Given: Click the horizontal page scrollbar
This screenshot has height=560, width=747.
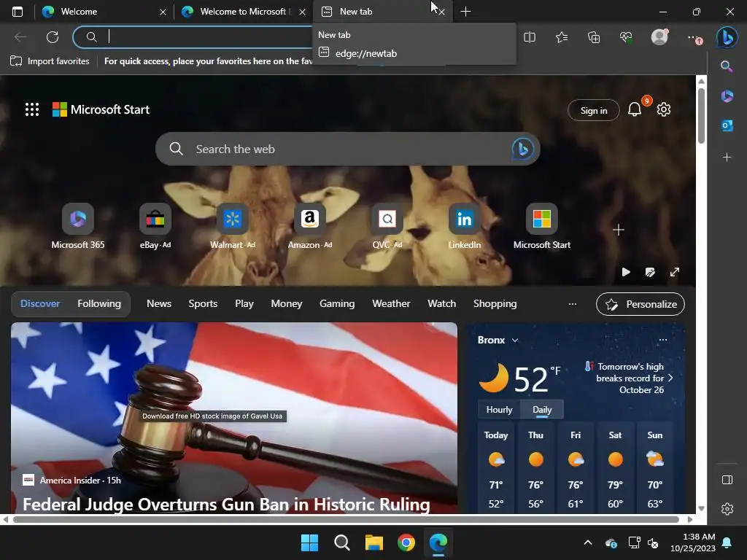Looking at the screenshot, I should [346, 519].
